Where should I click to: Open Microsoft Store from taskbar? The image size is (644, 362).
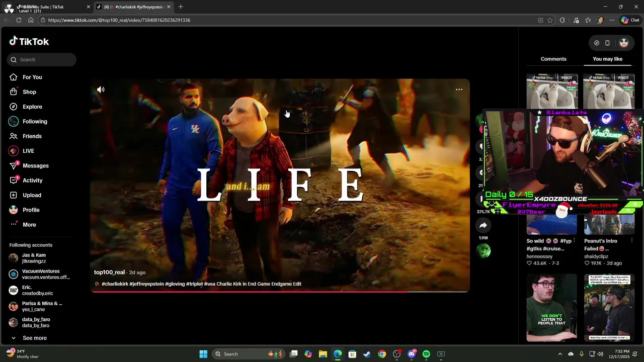click(x=352, y=354)
